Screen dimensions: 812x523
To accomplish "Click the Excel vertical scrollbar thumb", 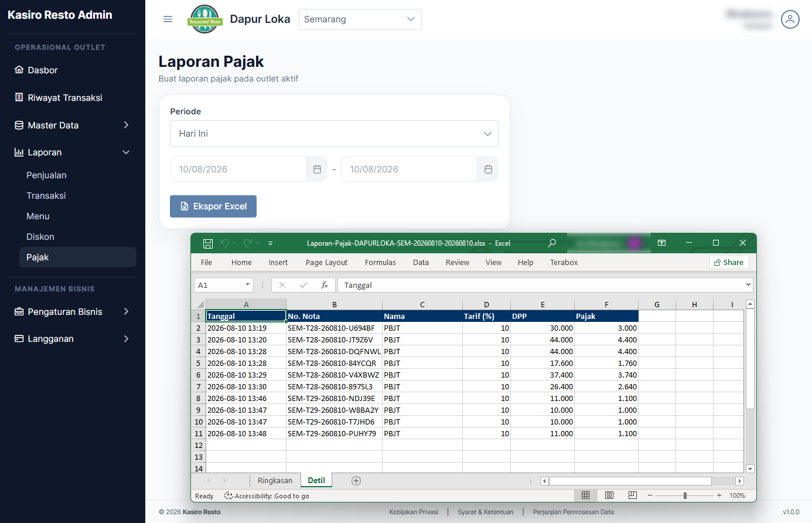I will click(x=750, y=359).
